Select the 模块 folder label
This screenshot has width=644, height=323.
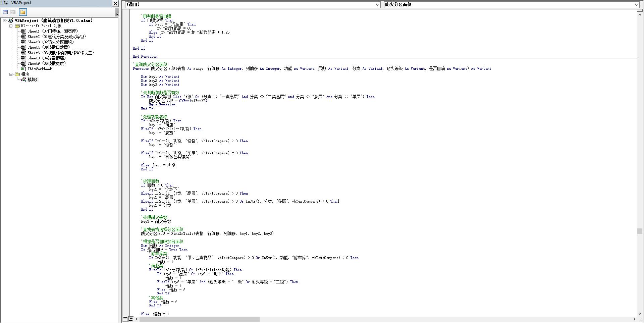tap(25, 74)
